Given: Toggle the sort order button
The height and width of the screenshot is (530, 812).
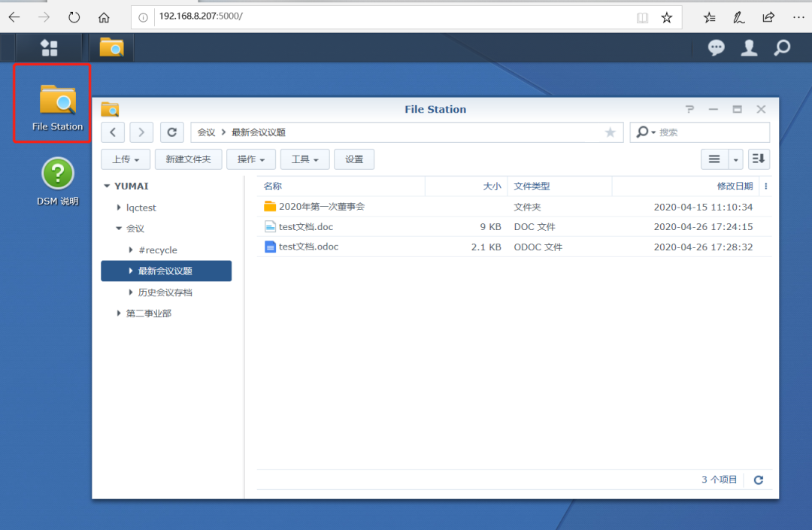Looking at the screenshot, I should tap(759, 159).
